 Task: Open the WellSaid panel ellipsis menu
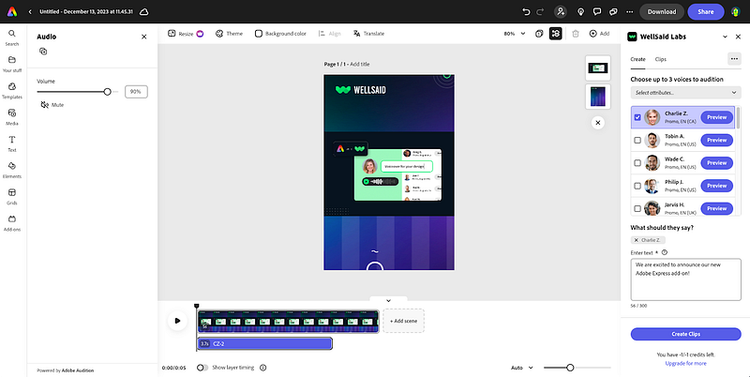[734, 59]
